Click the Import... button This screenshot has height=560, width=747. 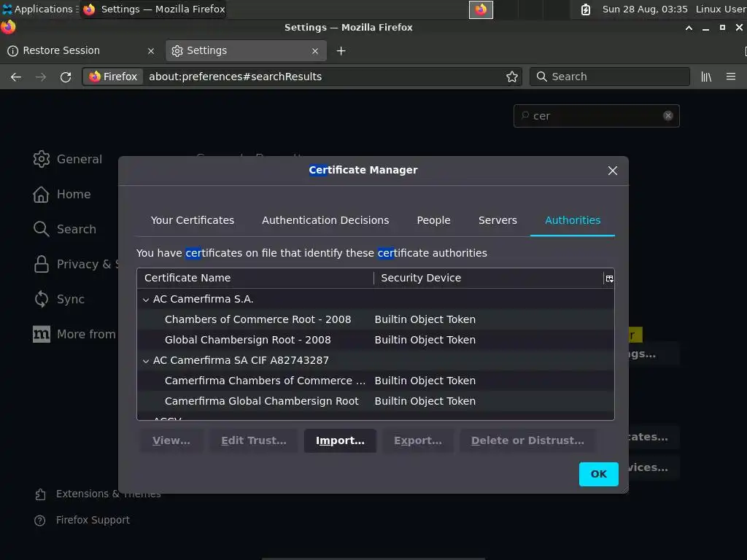pos(340,440)
